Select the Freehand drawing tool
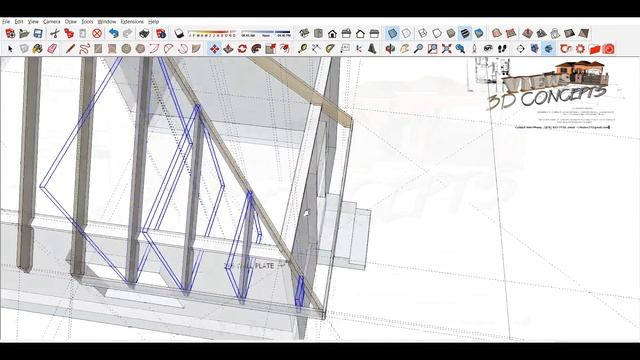 click(84, 49)
